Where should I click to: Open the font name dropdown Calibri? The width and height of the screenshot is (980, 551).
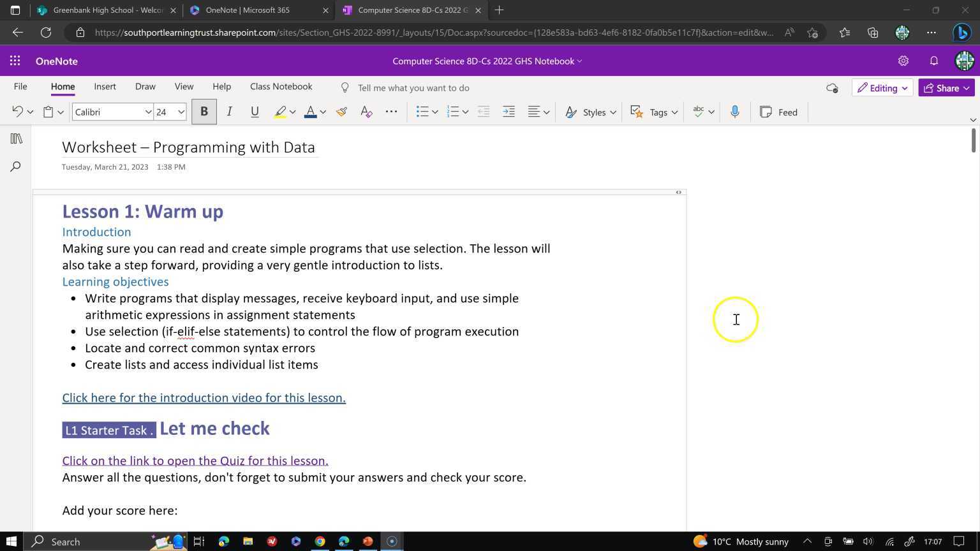click(113, 112)
